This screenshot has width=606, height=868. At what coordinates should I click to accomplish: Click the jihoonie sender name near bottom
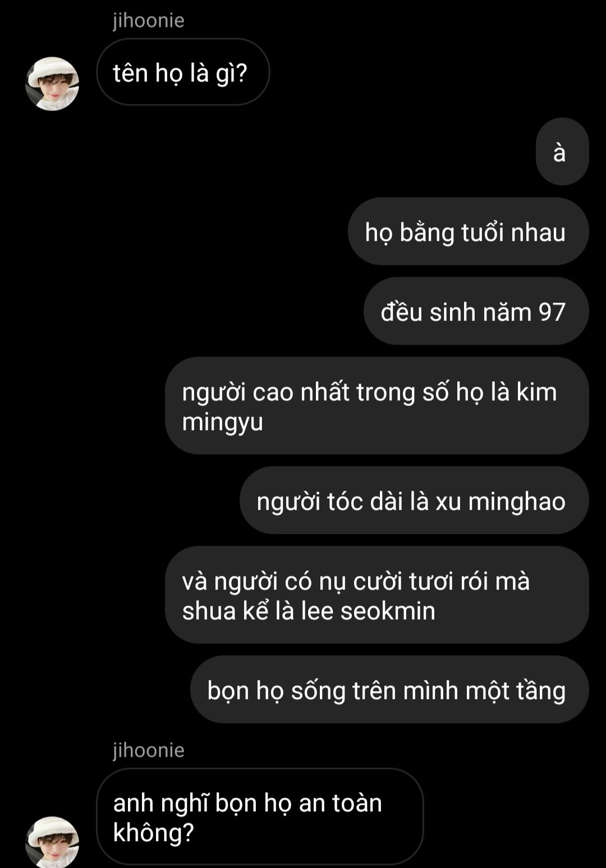point(149,750)
